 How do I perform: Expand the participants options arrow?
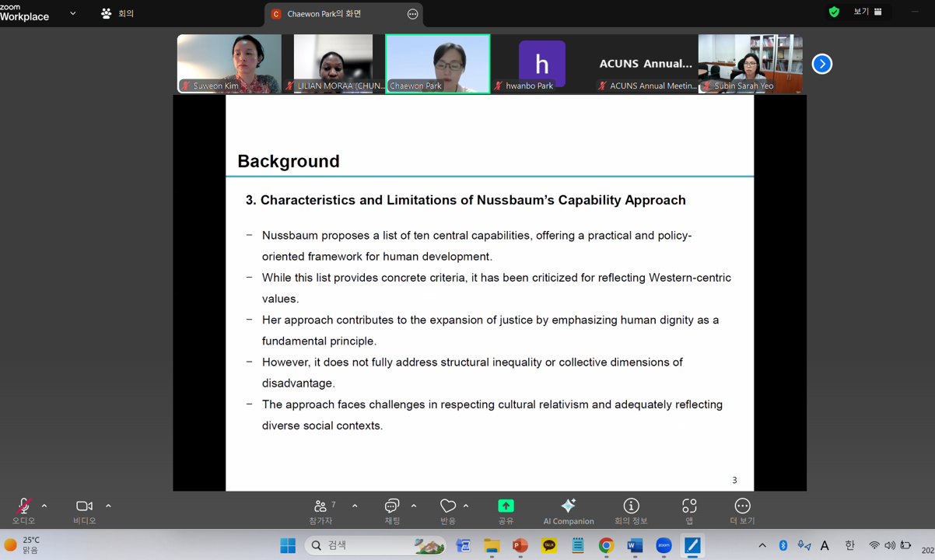pos(355,506)
